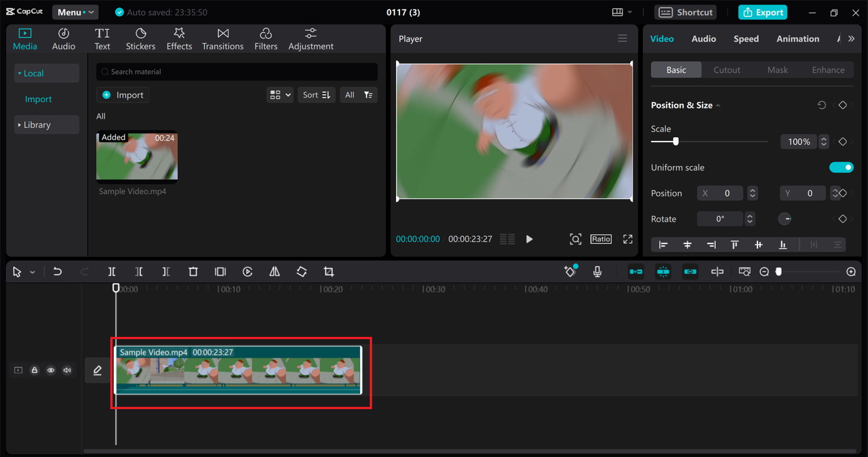868x457 pixels.
Task: Click the Mirror flip tool
Action: [275, 272]
